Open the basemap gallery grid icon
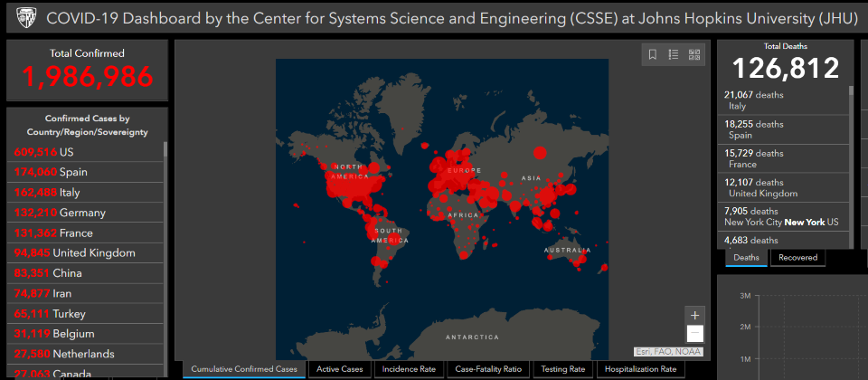Image resolution: width=868 pixels, height=380 pixels. (694, 54)
